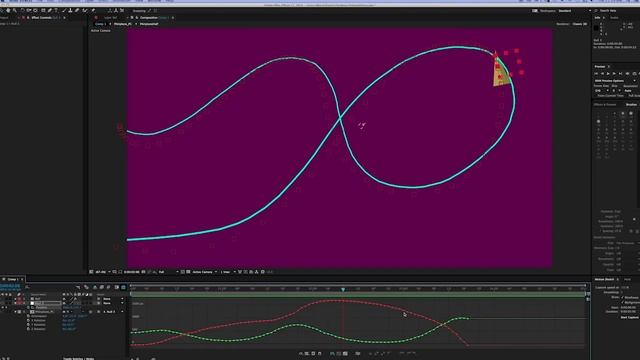
Task: Take snapshot with viewer camera icon
Action: click(x=143, y=272)
